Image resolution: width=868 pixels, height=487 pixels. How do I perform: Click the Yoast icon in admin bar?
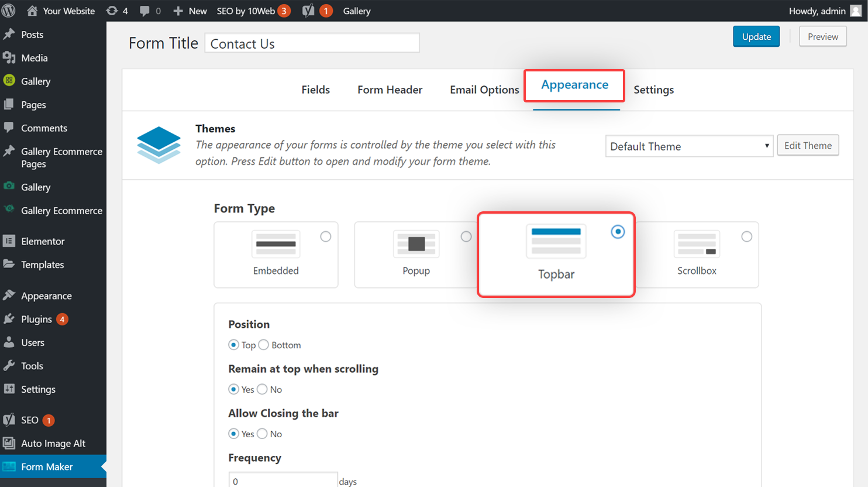click(308, 11)
